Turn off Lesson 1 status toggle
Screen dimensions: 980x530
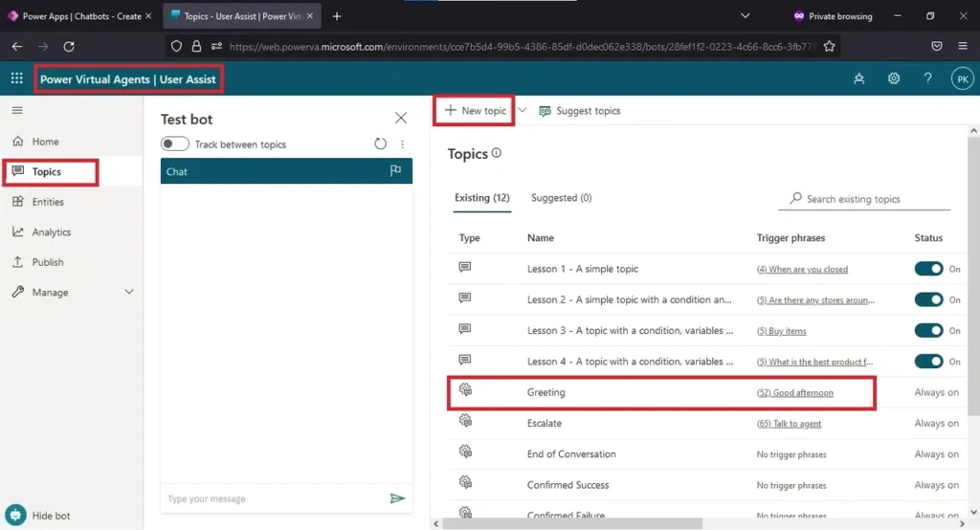[928, 269]
